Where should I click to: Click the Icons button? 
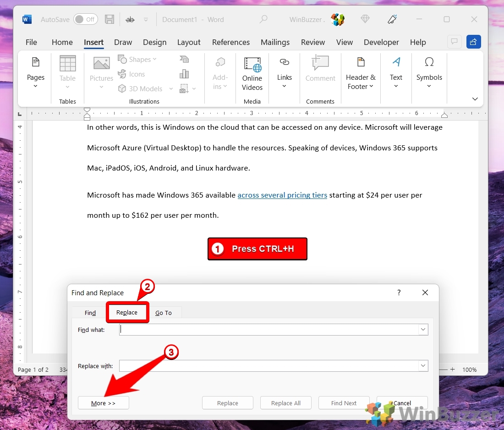(x=131, y=74)
